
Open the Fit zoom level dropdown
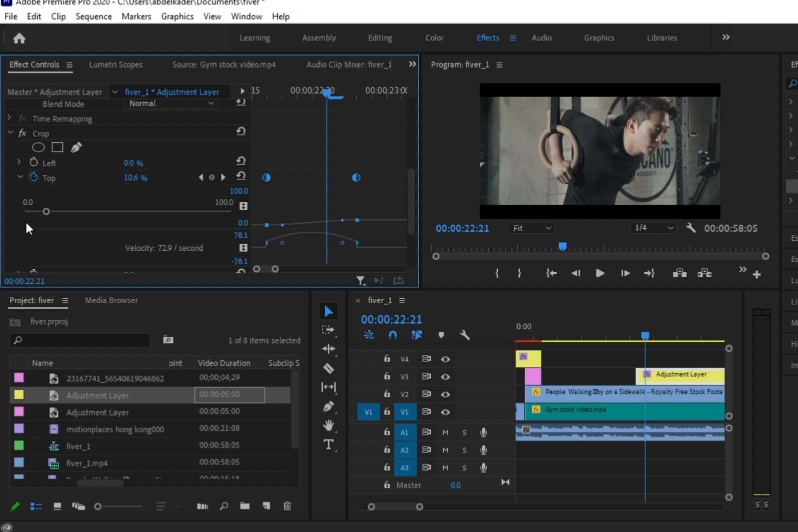(532, 228)
